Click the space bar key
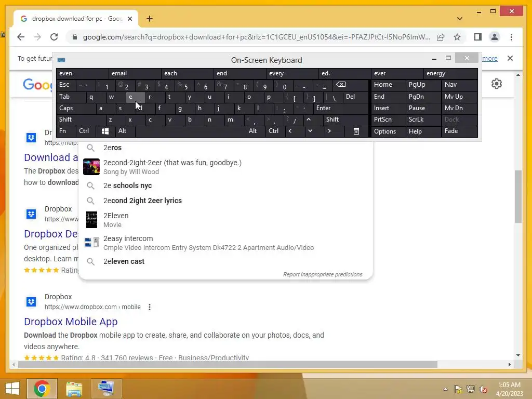 (190, 131)
